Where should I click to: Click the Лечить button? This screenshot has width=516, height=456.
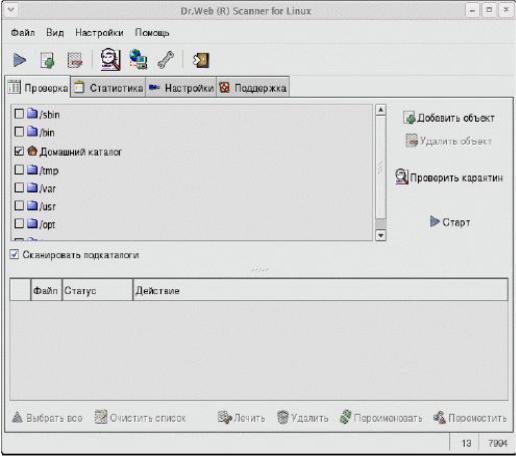coord(241,418)
